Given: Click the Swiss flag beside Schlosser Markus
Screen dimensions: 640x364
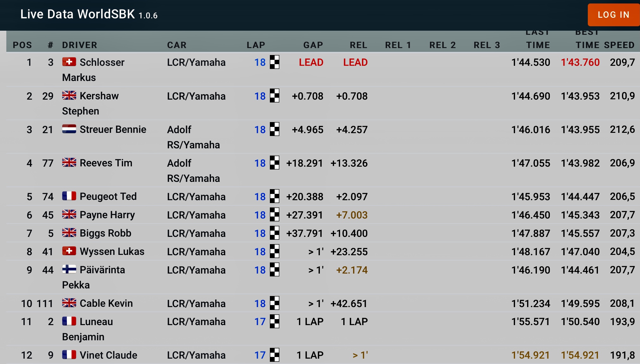Looking at the screenshot, I should (69, 62).
